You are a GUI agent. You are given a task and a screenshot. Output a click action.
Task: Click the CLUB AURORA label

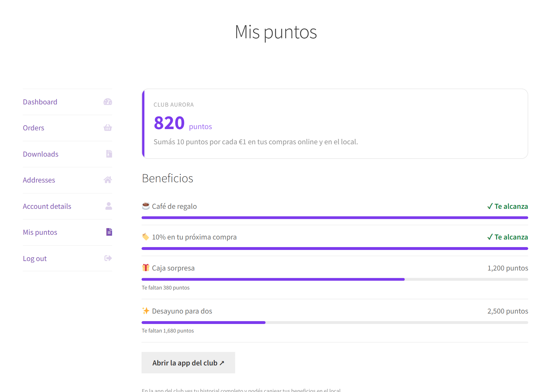click(x=174, y=105)
